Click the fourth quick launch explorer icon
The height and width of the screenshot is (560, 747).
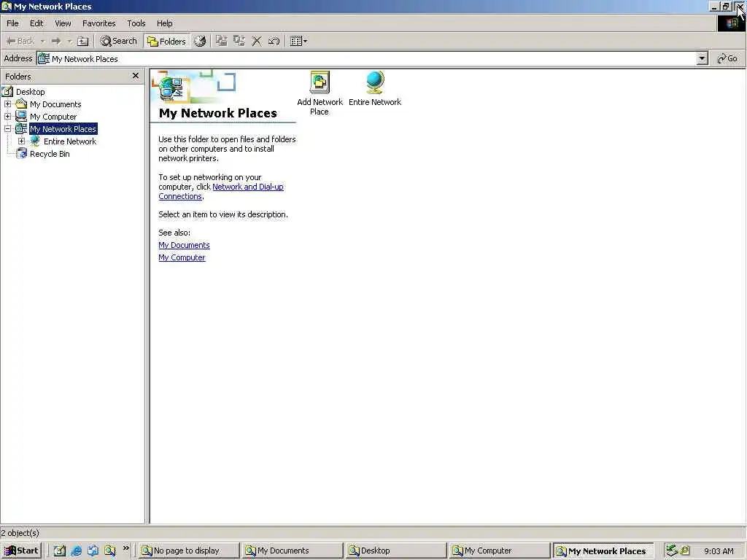point(109,551)
